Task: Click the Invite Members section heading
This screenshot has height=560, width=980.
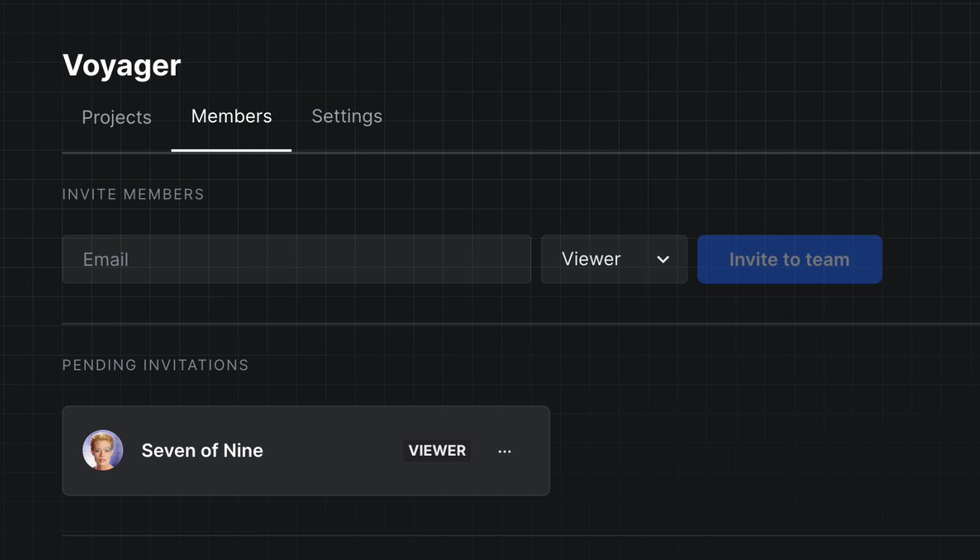Action: click(x=133, y=195)
